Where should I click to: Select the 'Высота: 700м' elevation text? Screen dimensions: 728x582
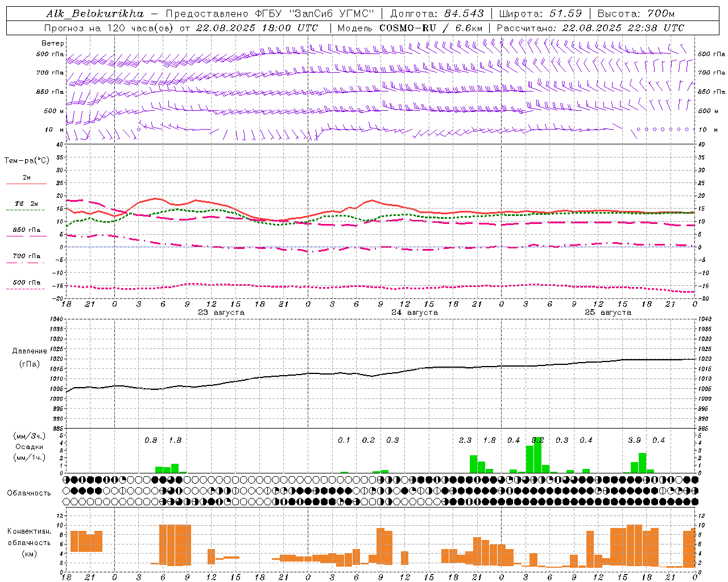(636, 14)
